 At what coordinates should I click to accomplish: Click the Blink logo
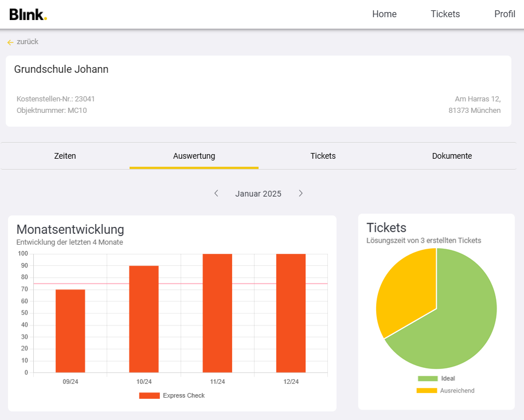[28, 14]
